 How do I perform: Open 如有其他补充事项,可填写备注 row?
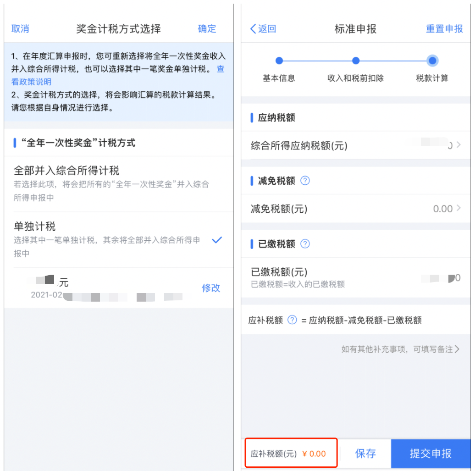click(400, 349)
